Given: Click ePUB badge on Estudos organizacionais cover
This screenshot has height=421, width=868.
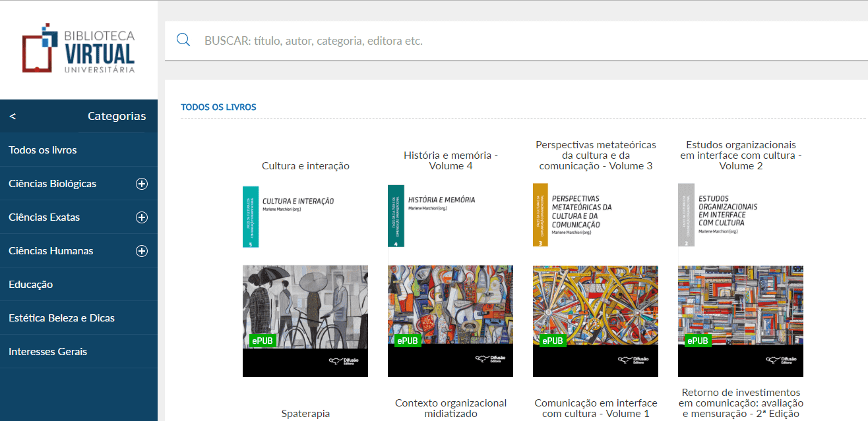Looking at the screenshot, I should click(x=697, y=341).
